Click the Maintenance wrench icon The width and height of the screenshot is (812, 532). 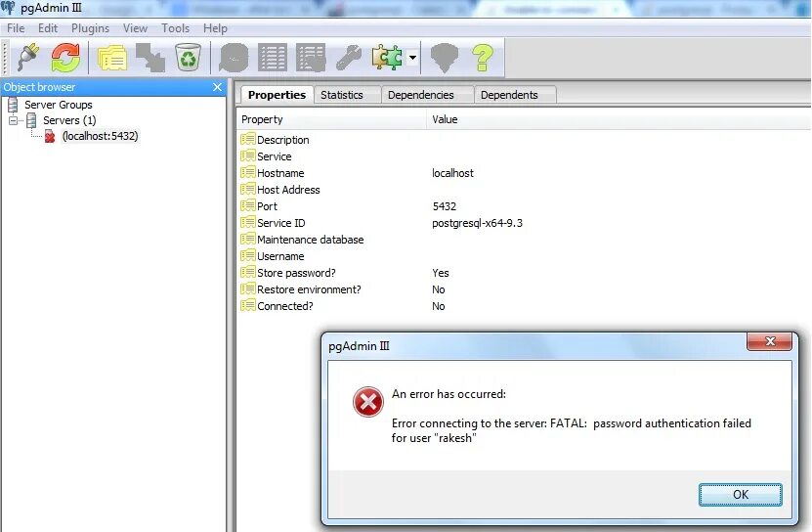(349, 57)
